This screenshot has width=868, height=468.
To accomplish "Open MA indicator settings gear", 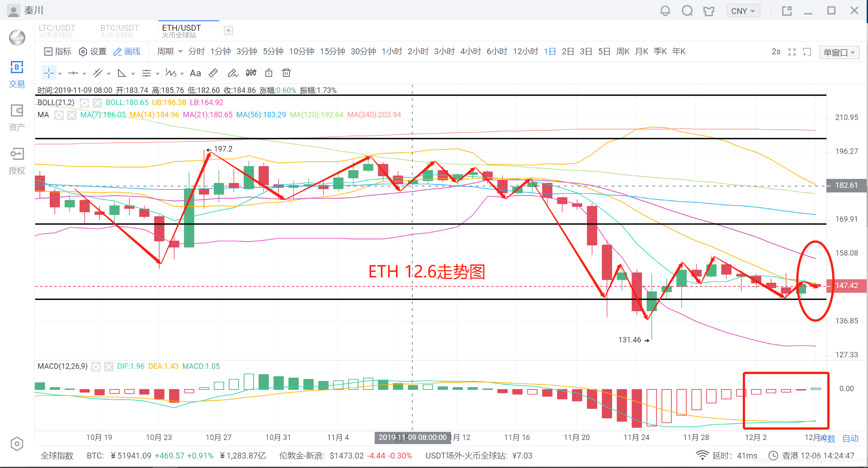I will point(59,115).
